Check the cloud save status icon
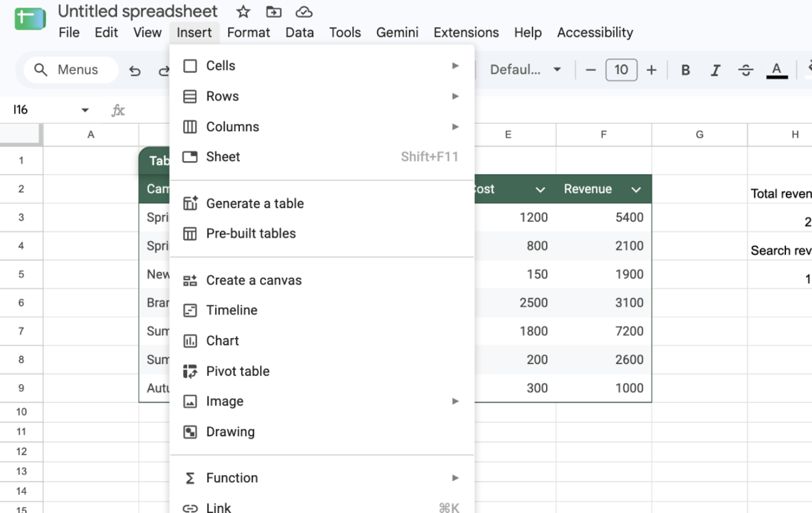The width and height of the screenshot is (812, 513). (304, 12)
